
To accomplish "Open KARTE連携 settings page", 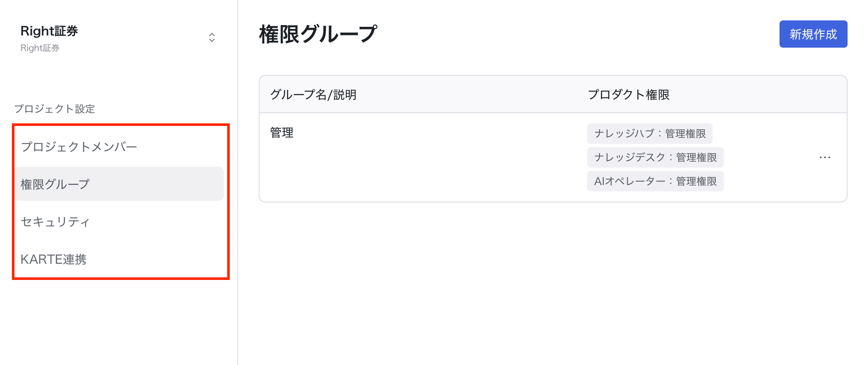I will coord(119,259).
